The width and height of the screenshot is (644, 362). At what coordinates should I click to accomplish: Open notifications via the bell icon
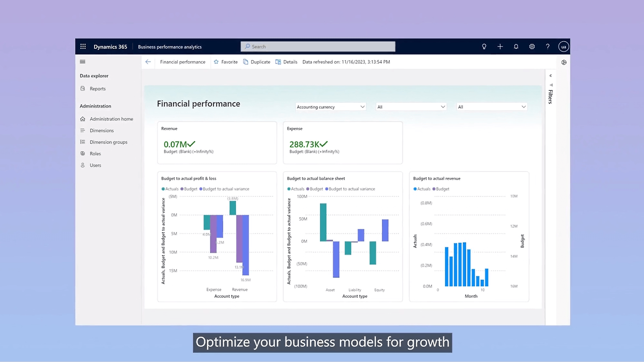coord(516,46)
